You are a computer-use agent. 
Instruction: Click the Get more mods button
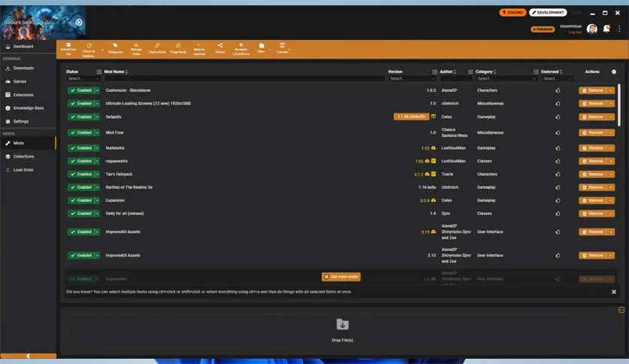click(341, 277)
